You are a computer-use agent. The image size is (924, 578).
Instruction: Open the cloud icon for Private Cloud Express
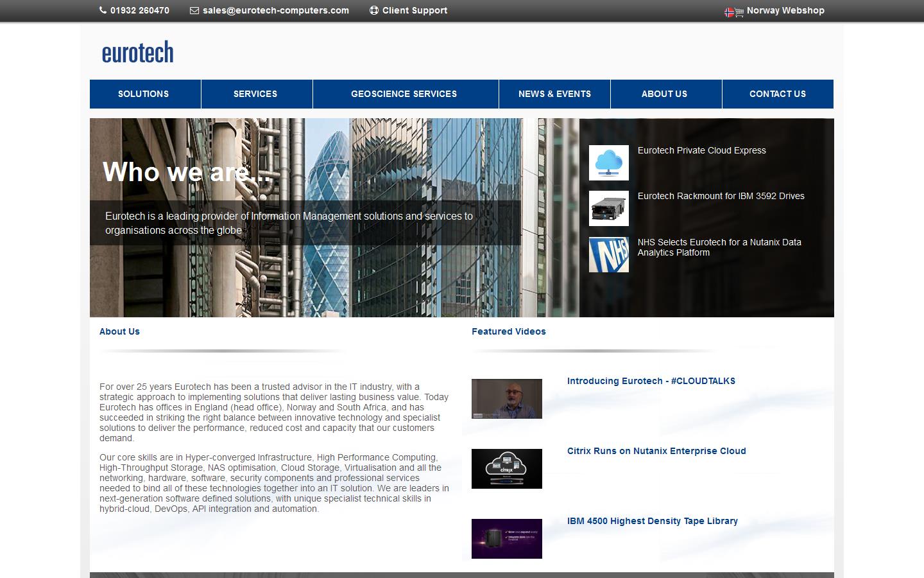(x=608, y=162)
